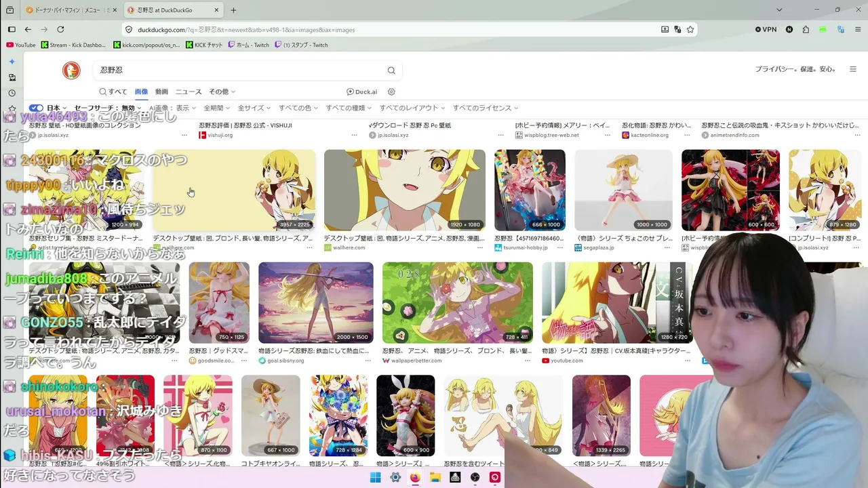The width and height of the screenshot is (868, 488).
Task: Click the red circular app taskbar icon
Action: 495,478
